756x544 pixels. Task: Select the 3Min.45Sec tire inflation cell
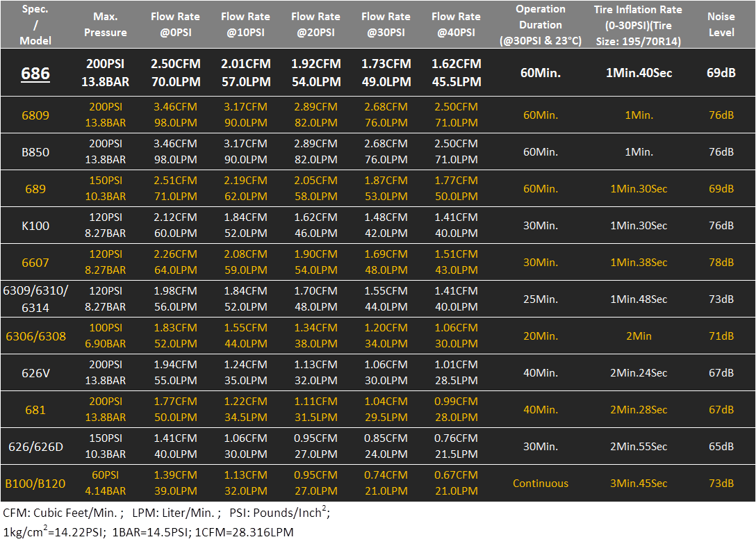click(638, 484)
